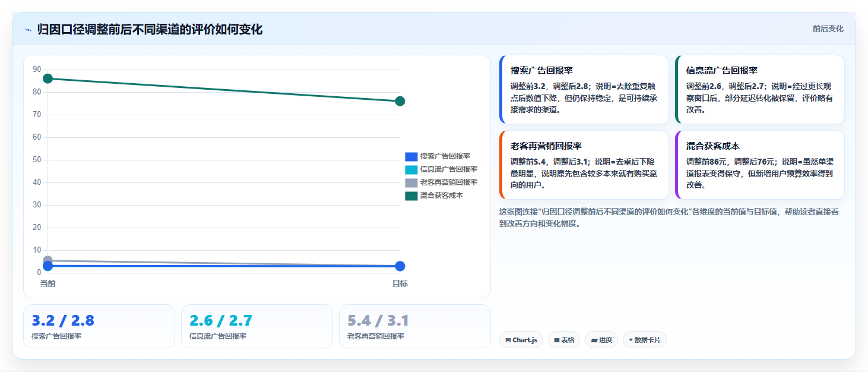868x372 pixels.
Task: Open the 3.2 / 2.8 stat card
Action: (99, 326)
